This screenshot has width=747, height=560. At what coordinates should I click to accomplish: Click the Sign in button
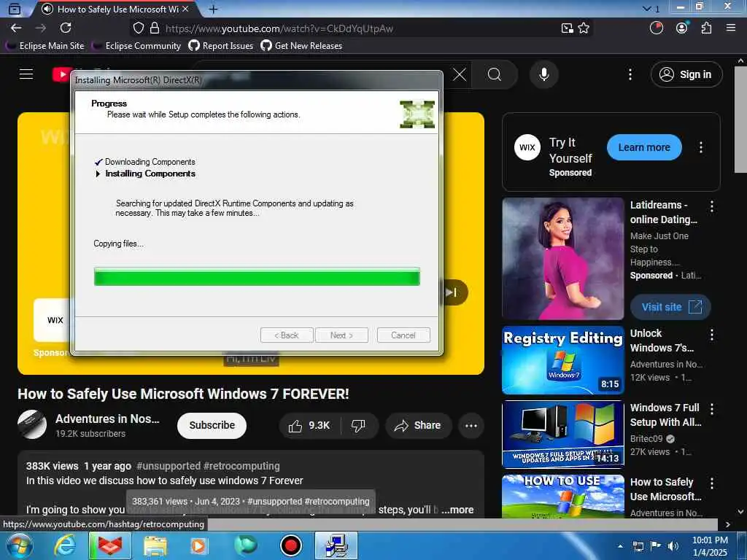(x=686, y=74)
